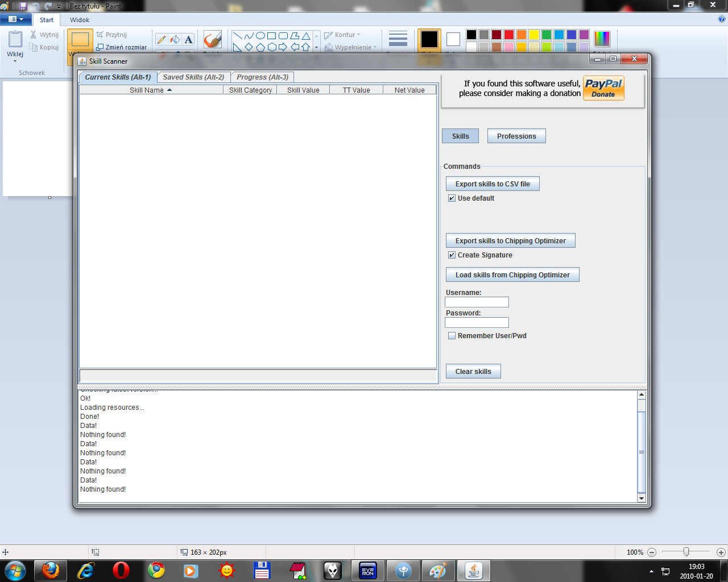The image size is (728, 582).
Task: Open the Paint application menu dropdown
Action: pos(16,19)
